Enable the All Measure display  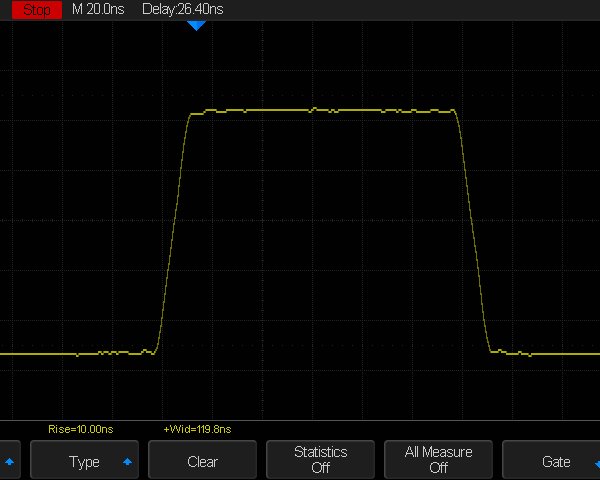438,461
